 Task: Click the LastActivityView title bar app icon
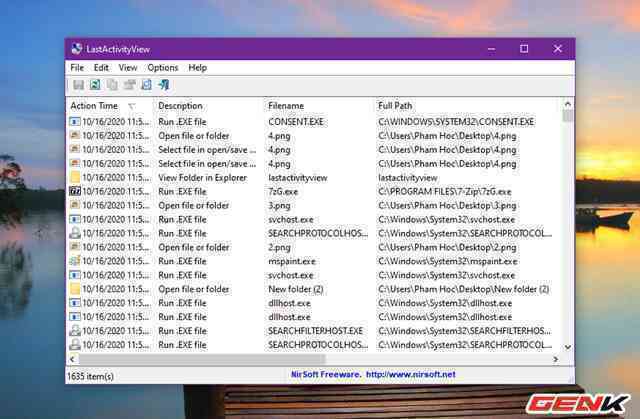pyautogui.click(x=76, y=49)
